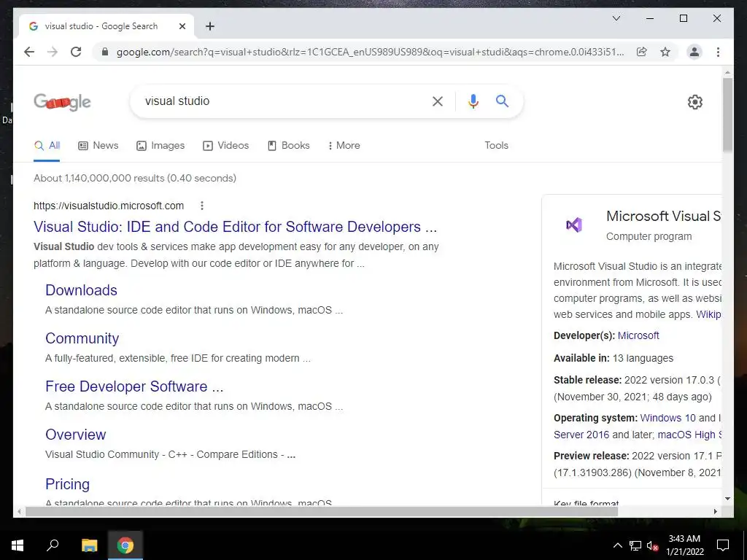Click the About 1,140,000,000 results text
This screenshot has height=560, width=747.
tap(135, 178)
